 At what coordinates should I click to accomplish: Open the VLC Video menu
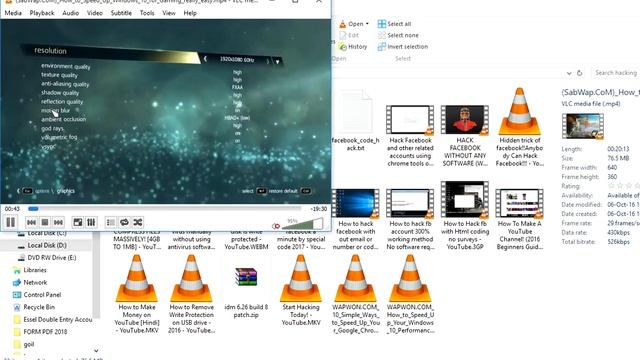(x=95, y=13)
